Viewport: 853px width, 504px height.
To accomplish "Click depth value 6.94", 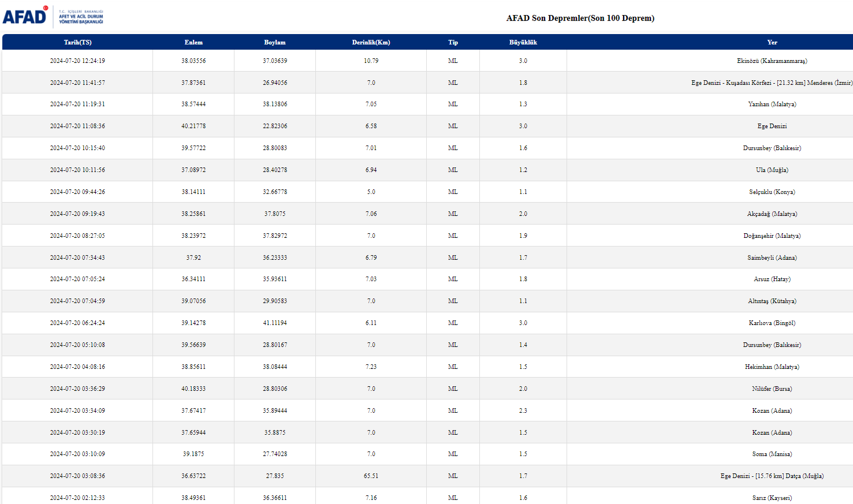I will [371, 170].
